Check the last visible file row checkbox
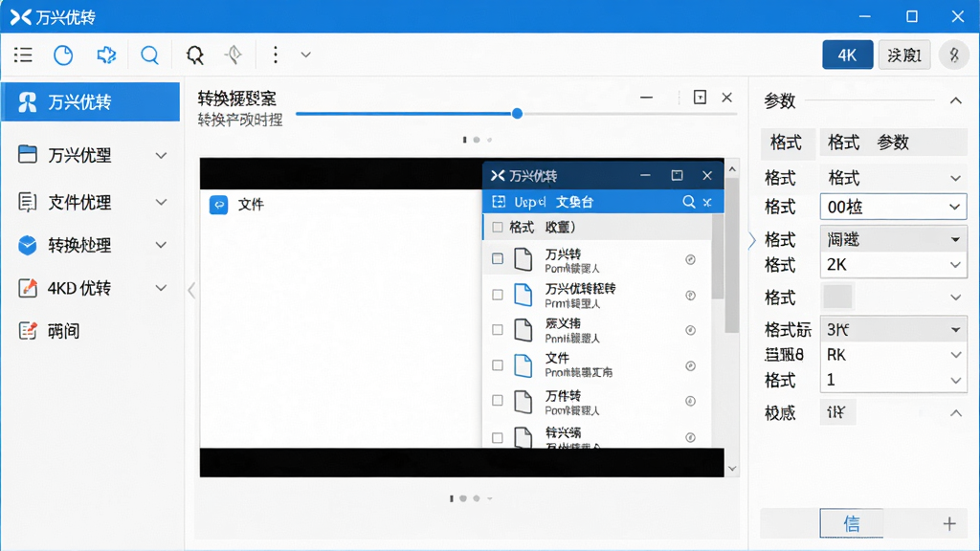The width and height of the screenshot is (980, 551). coord(498,437)
